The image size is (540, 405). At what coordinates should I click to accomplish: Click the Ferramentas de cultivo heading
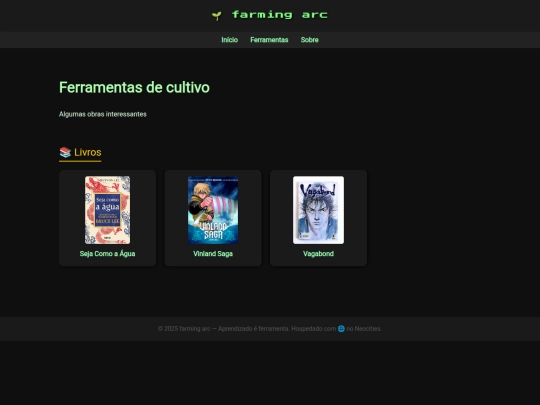pyautogui.click(x=134, y=87)
